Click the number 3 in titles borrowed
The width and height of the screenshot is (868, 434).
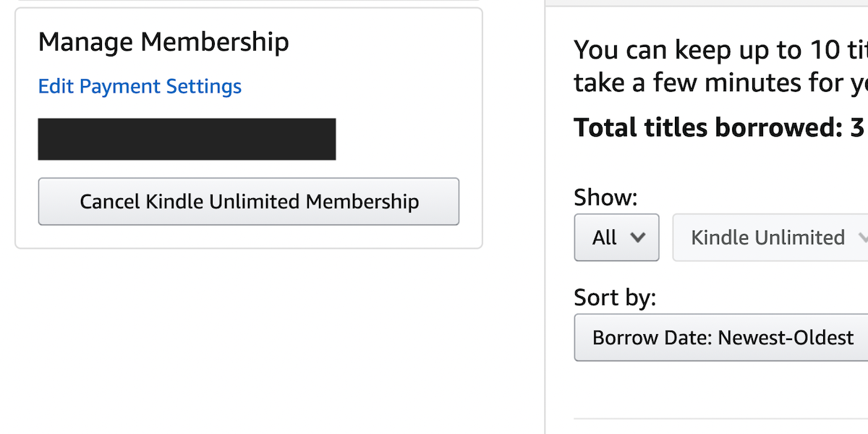point(856,127)
